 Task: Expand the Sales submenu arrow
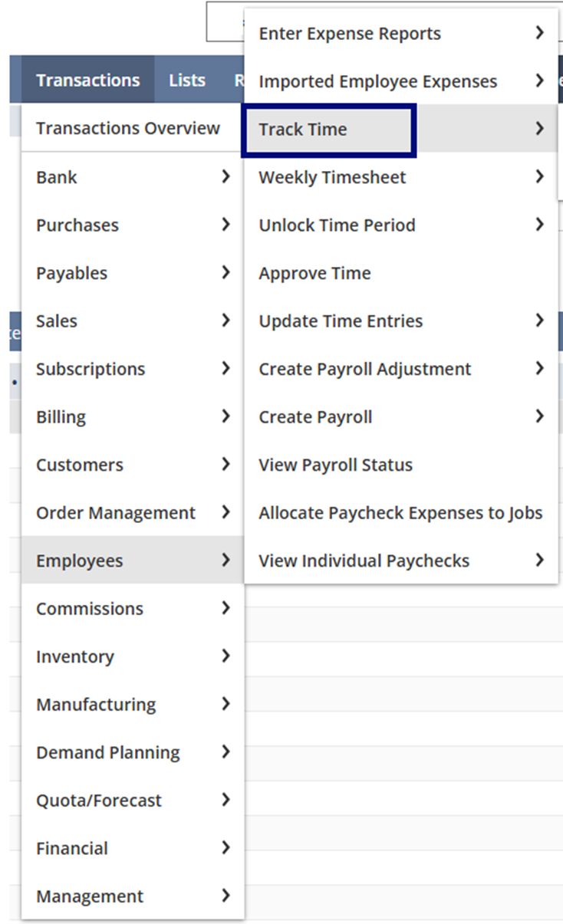pyautogui.click(x=226, y=321)
